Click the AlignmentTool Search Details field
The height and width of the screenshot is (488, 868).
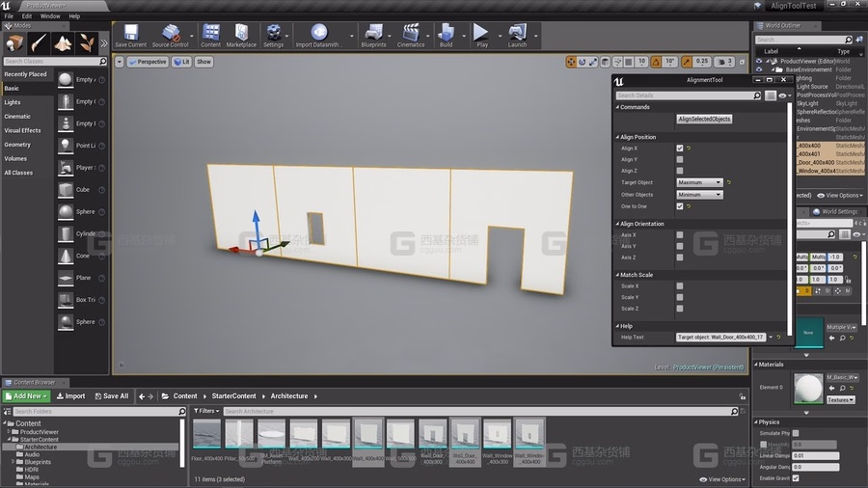[x=689, y=95]
